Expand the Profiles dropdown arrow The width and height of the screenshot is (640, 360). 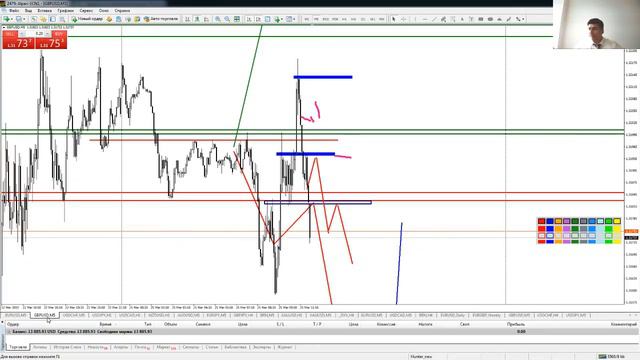[24, 19]
